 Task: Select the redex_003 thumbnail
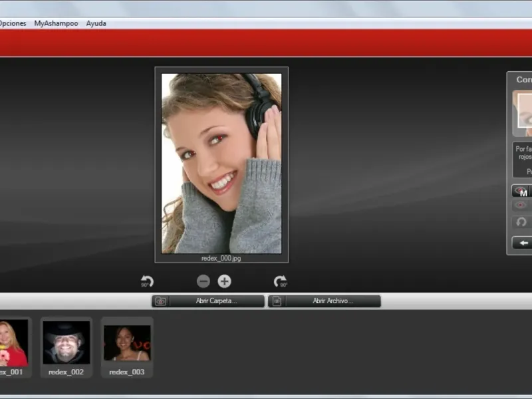point(126,342)
